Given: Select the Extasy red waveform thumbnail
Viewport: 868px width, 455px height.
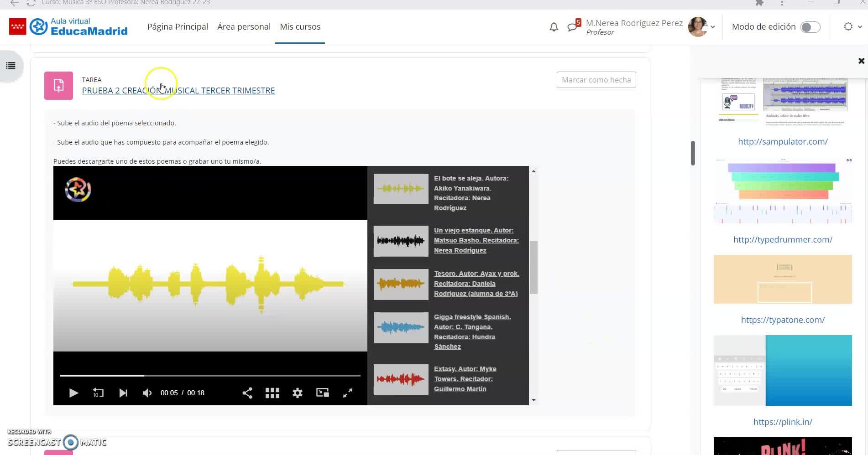Looking at the screenshot, I should tap(401, 379).
